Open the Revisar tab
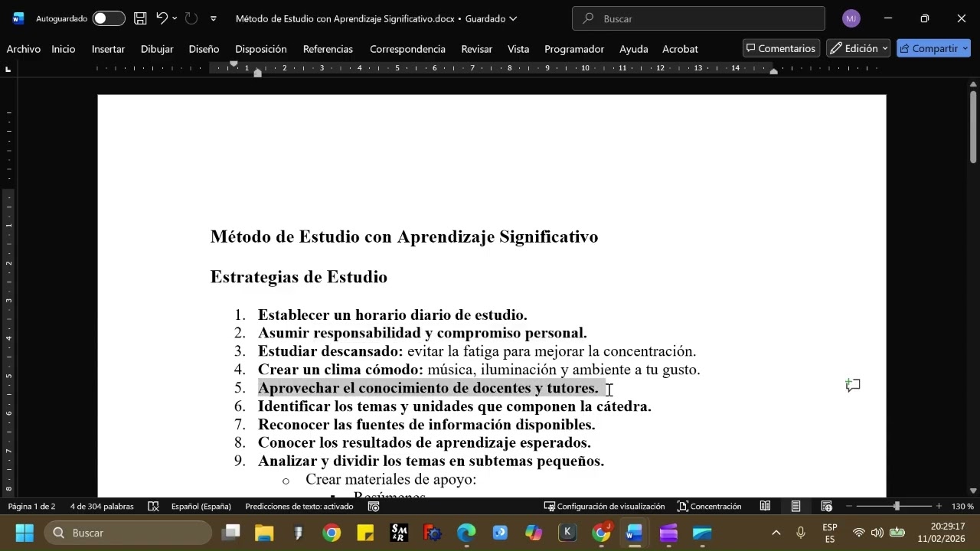Viewport: 980px width, 551px height. (x=476, y=49)
